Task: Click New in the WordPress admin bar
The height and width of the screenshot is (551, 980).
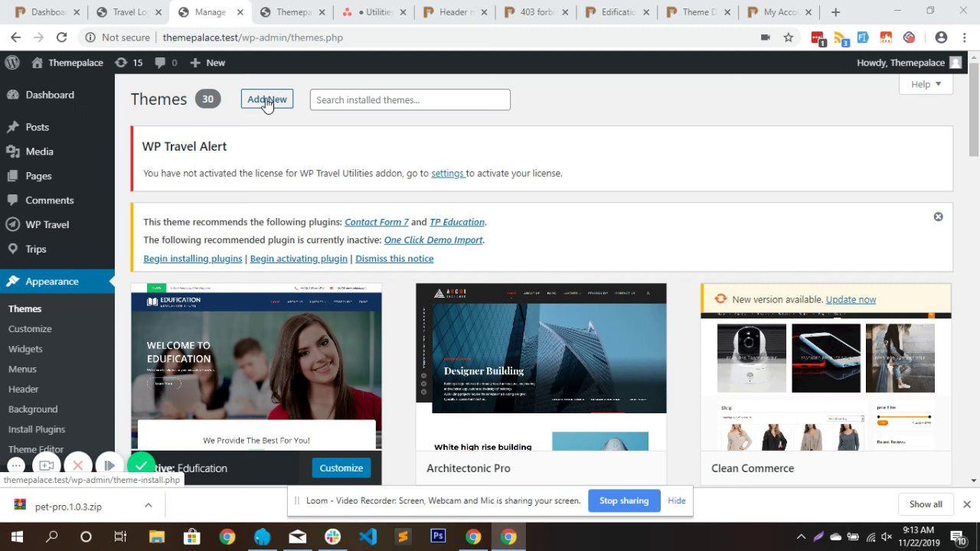Action: [x=207, y=63]
